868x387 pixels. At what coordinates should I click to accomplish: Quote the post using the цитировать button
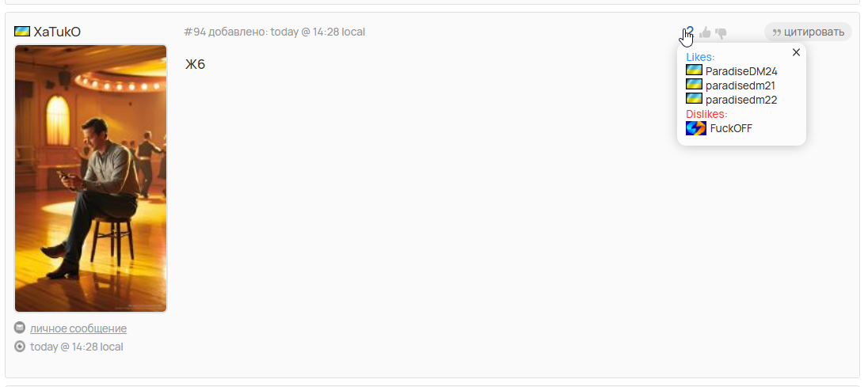point(809,32)
